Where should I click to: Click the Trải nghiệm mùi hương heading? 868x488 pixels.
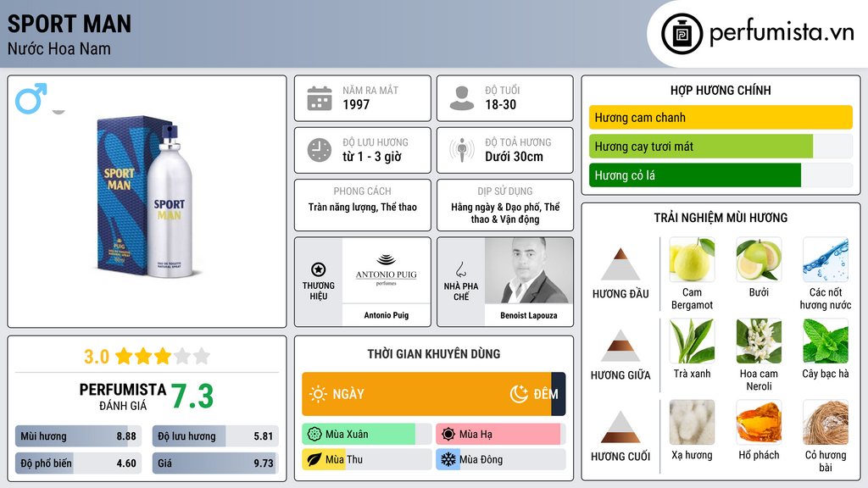721,218
